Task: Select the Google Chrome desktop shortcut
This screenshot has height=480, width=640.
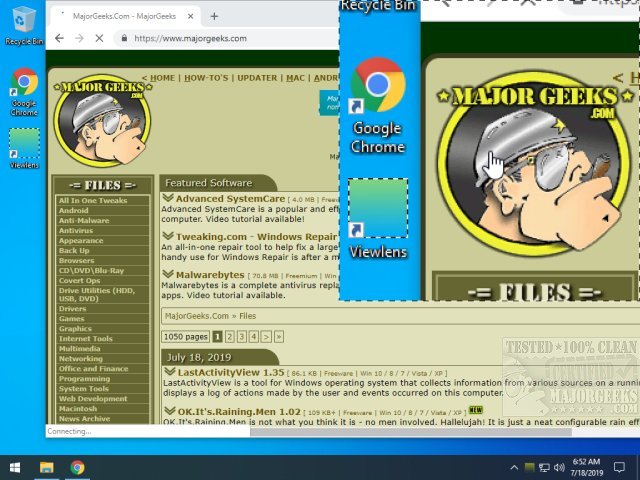Action: point(24,91)
